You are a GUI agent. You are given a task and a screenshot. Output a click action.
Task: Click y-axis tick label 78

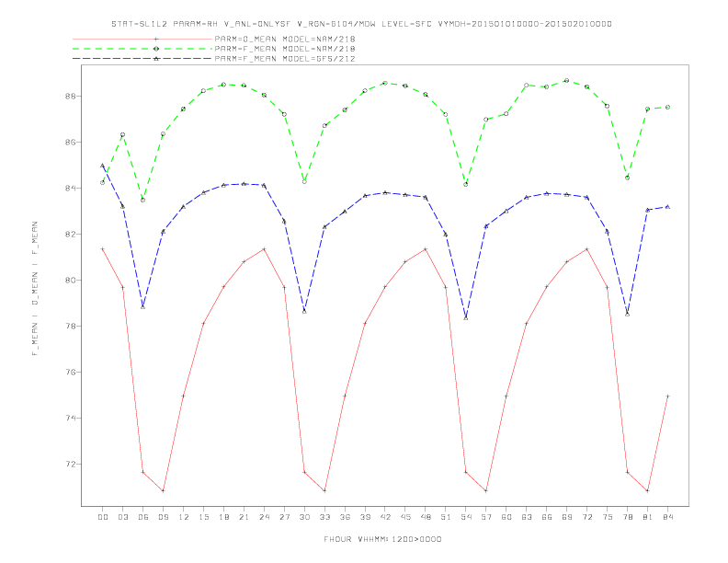point(73,326)
